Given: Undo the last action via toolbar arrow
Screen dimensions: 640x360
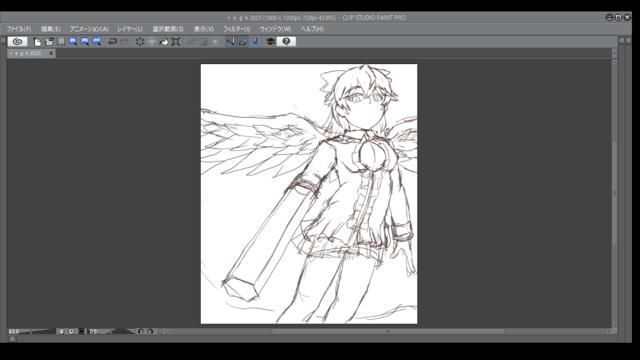Looking at the screenshot, I should coord(112,42).
